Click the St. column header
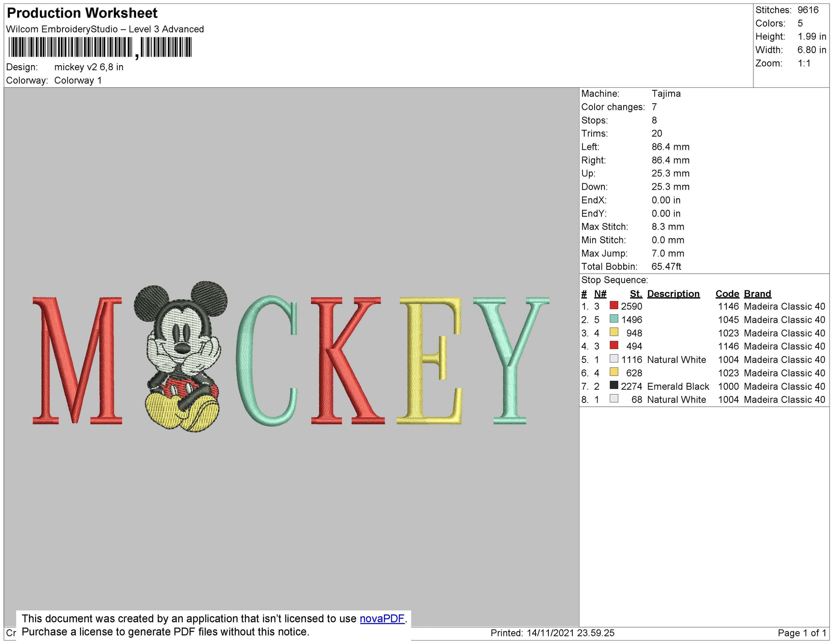 (636, 294)
